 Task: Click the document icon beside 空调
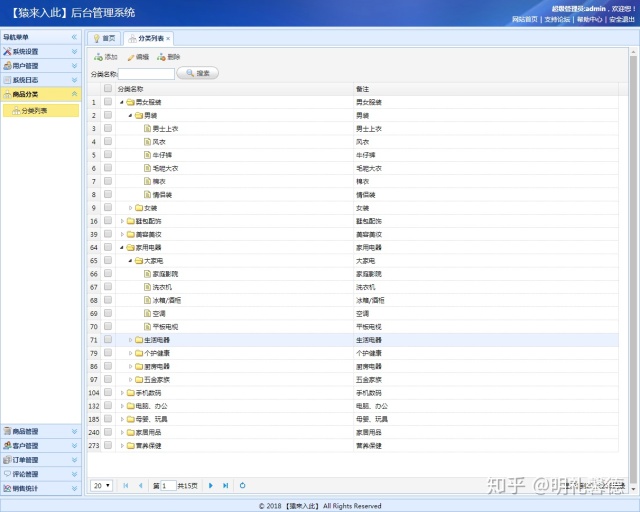point(147,313)
